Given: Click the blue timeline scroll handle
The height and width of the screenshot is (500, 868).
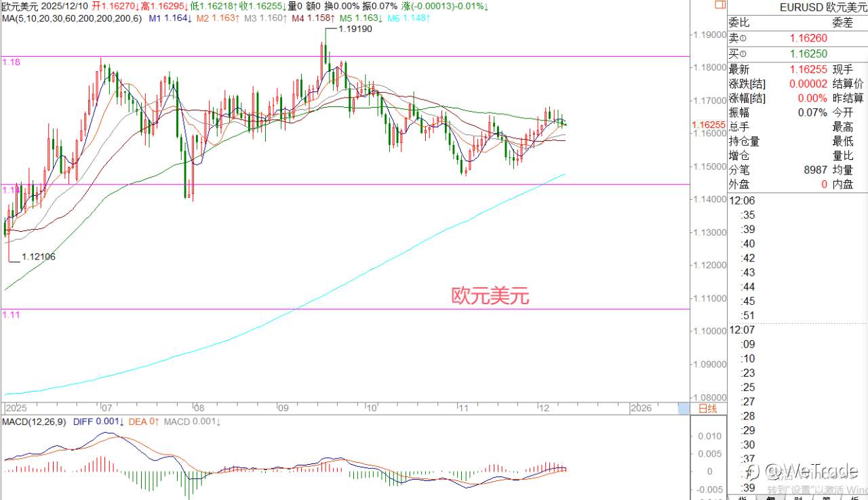Looking at the screenshot, I should (x=683, y=409).
